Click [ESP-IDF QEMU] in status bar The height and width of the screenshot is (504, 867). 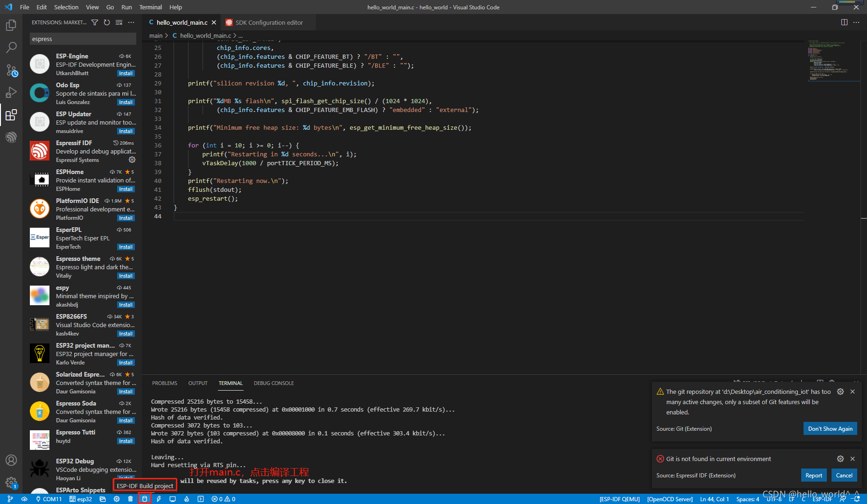click(x=619, y=499)
